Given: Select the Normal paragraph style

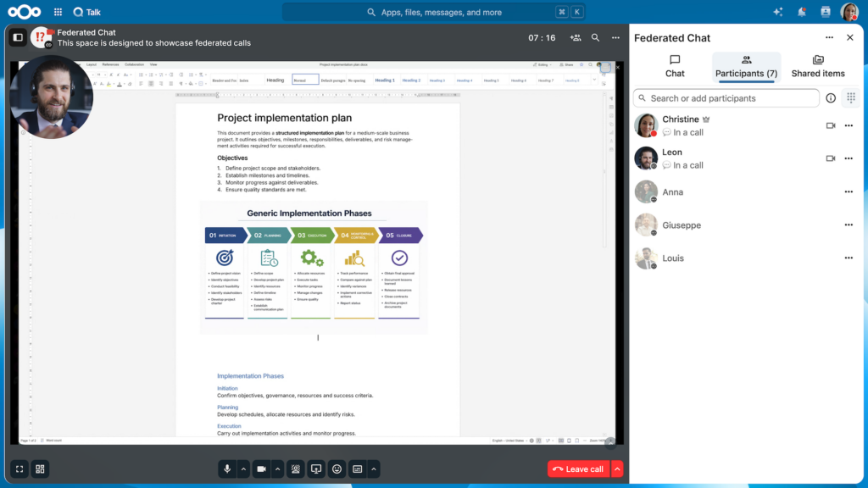Looking at the screenshot, I should pos(305,80).
